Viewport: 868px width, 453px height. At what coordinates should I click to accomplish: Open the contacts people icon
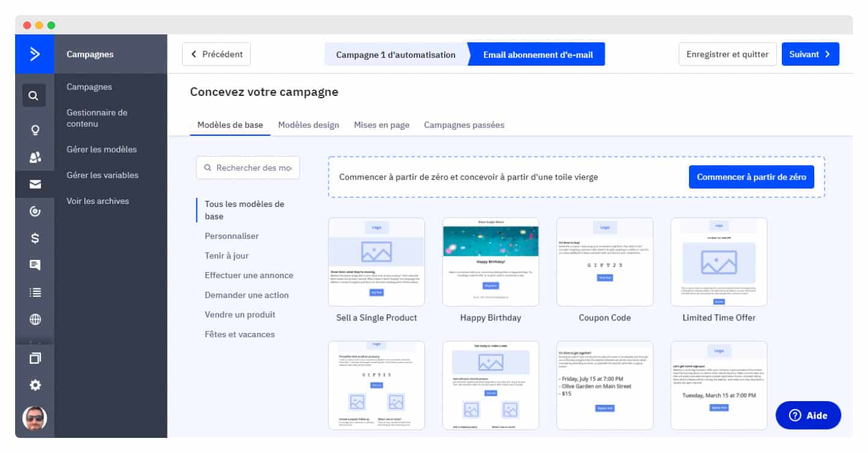(35, 157)
